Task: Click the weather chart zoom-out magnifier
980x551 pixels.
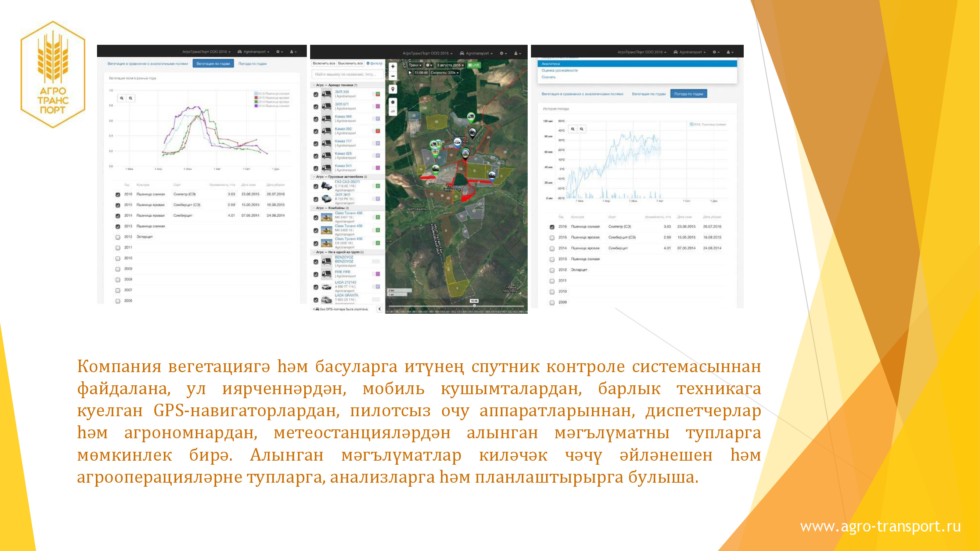Action: (x=581, y=129)
